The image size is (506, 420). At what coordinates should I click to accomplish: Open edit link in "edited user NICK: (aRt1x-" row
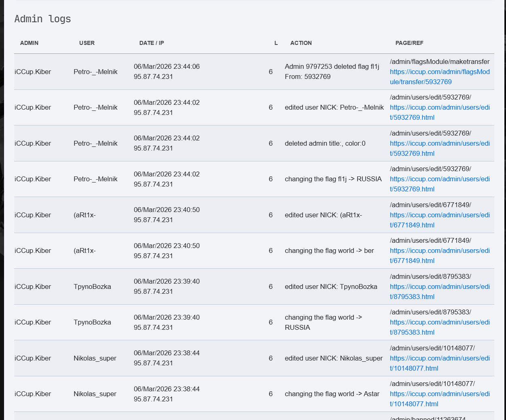coord(440,215)
